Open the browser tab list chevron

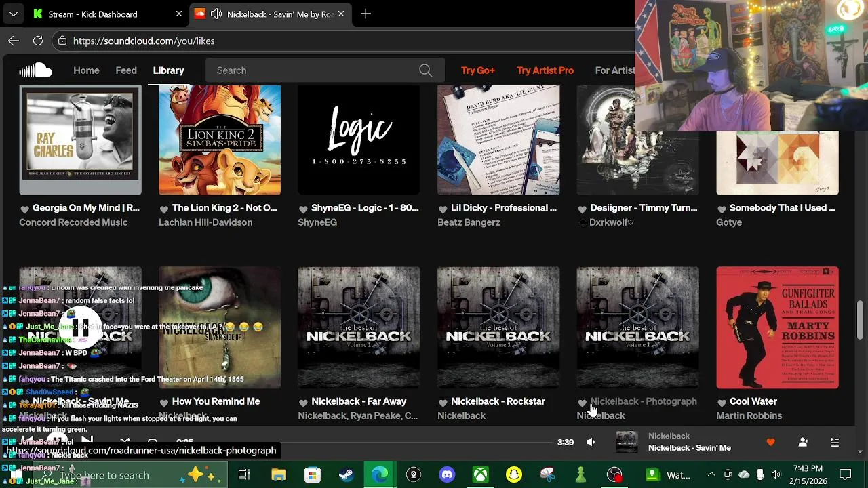14,14
